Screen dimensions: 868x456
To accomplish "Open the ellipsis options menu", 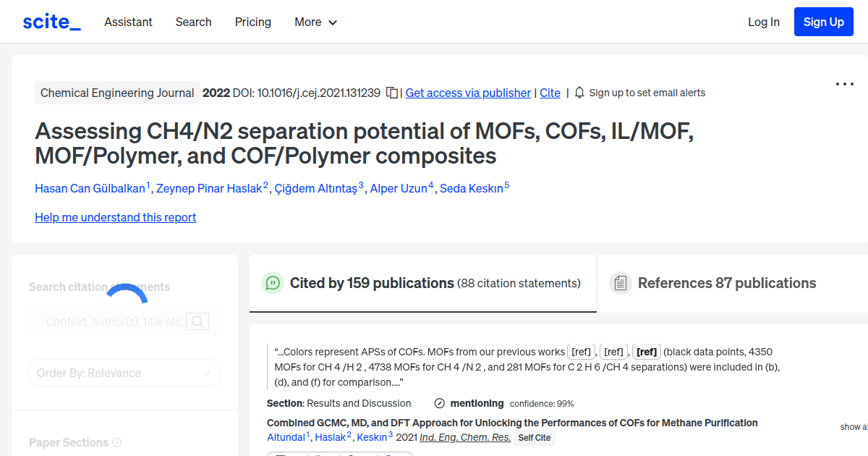I will coord(844,84).
